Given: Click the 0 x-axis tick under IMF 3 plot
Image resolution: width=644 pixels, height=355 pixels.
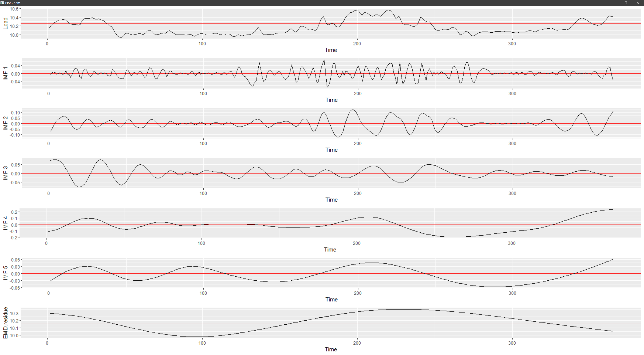Looking at the screenshot, I should coord(48,193).
